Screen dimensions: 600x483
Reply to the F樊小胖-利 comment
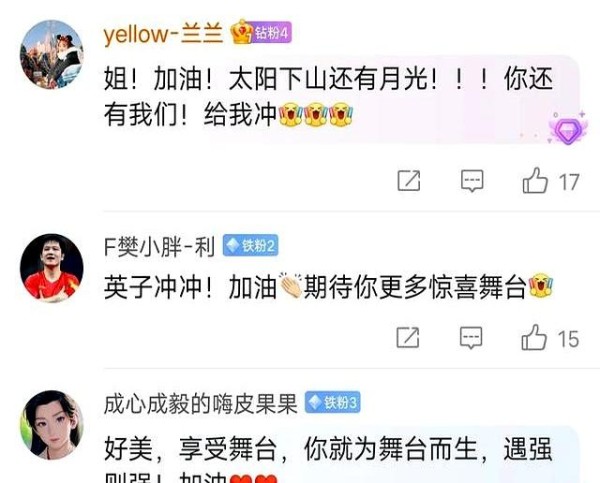coord(471,338)
